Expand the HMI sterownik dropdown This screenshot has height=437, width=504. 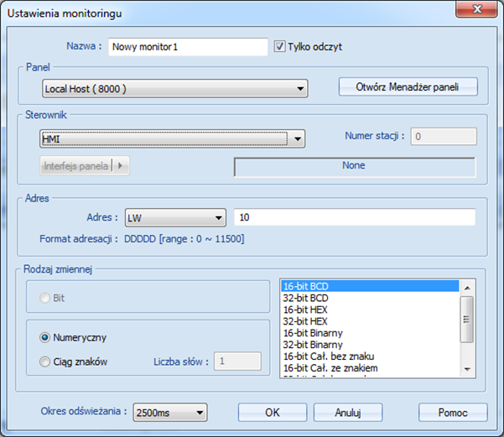click(x=172, y=139)
